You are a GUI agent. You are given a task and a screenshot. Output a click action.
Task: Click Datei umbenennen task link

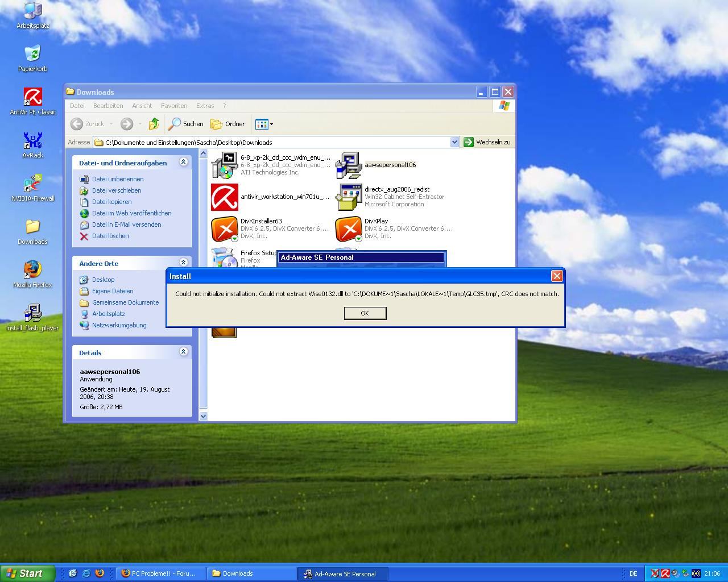pyautogui.click(x=118, y=179)
